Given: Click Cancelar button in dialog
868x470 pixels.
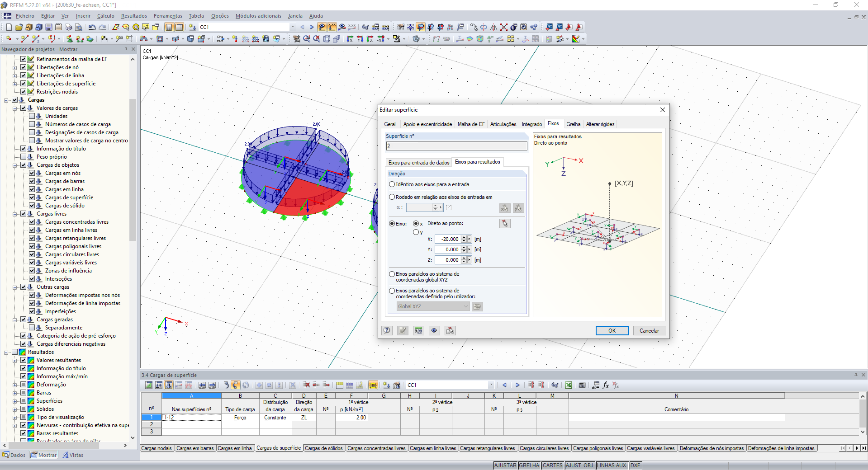Looking at the screenshot, I should coord(649,331).
